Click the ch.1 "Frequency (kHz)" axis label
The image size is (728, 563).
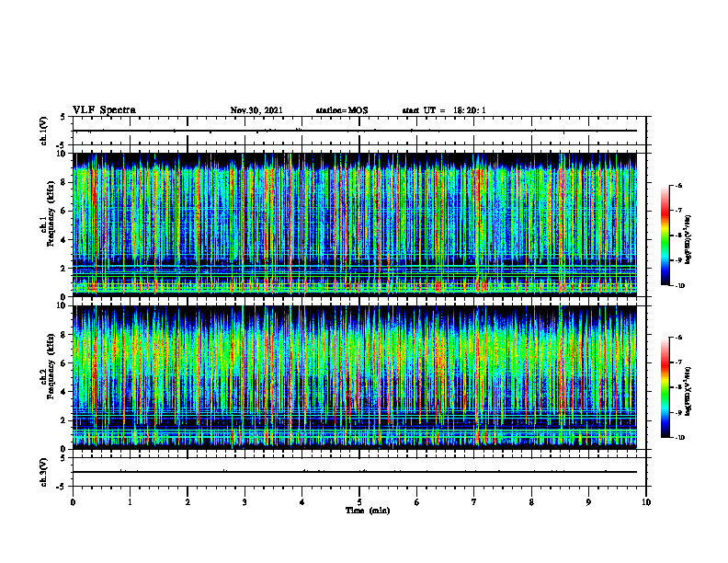click(x=51, y=213)
